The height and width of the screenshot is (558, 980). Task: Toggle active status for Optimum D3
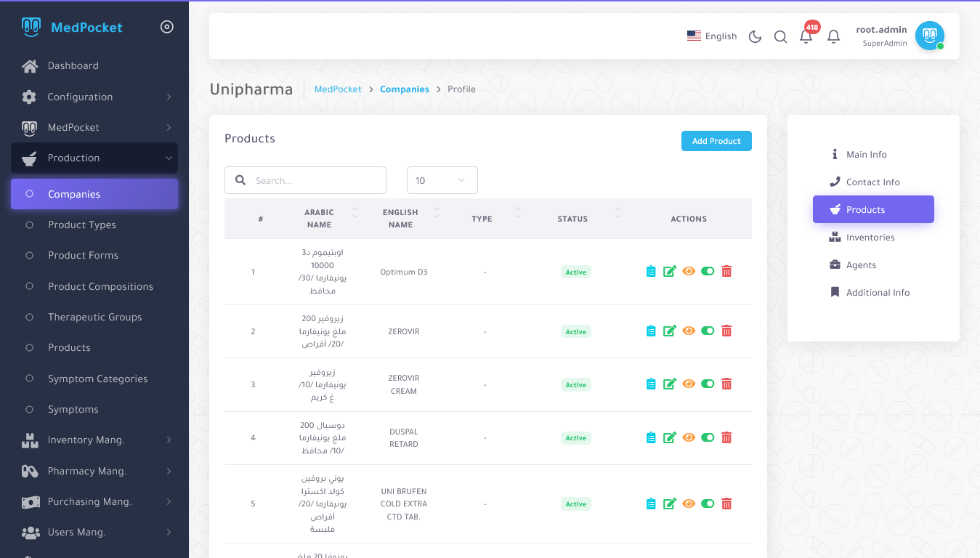click(708, 272)
